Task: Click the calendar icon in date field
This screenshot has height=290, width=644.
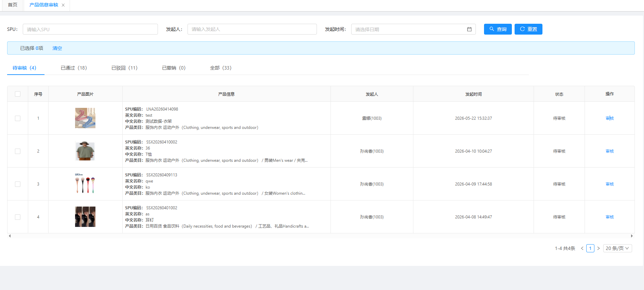Action: 469,29
